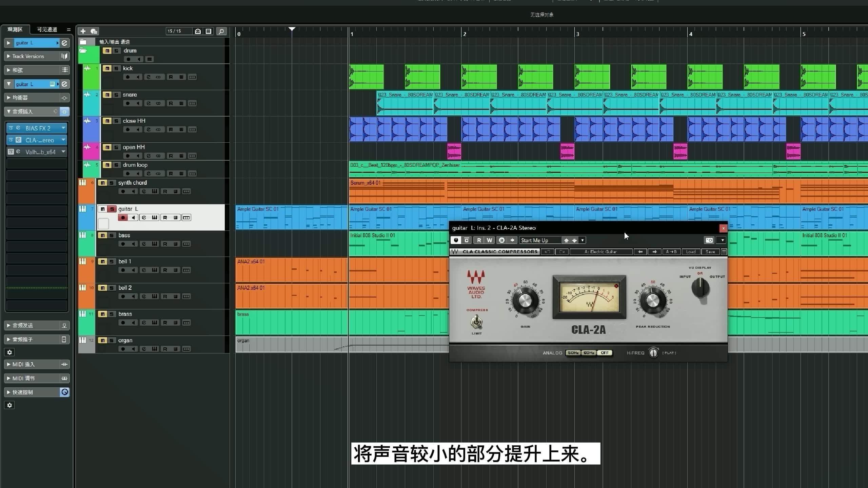Disable record arm on guitar L track

pos(123,218)
